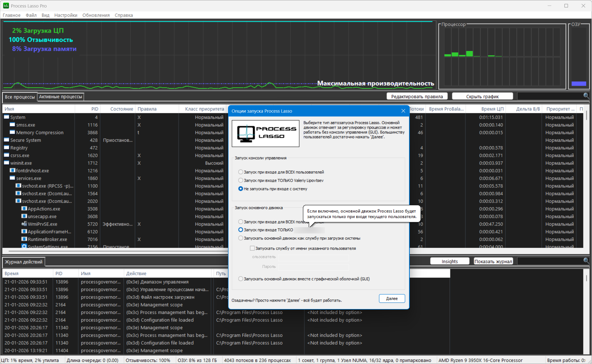Select console launch for ALL users radio
The image size is (592, 364).
point(240,172)
